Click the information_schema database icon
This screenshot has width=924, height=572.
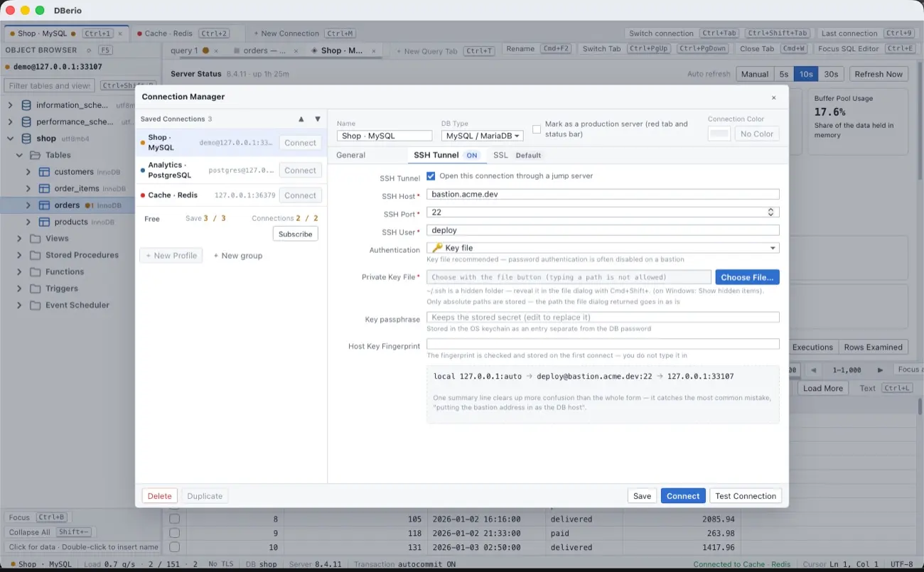pos(26,105)
